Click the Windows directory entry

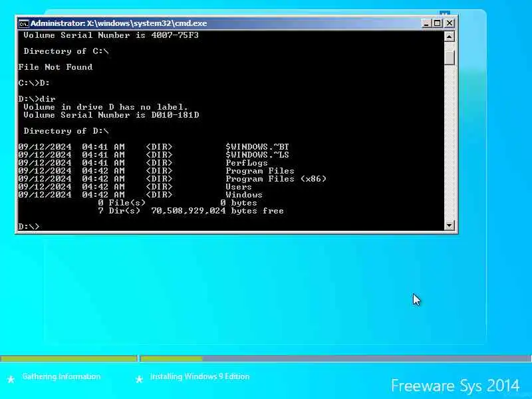pos(244,195)
